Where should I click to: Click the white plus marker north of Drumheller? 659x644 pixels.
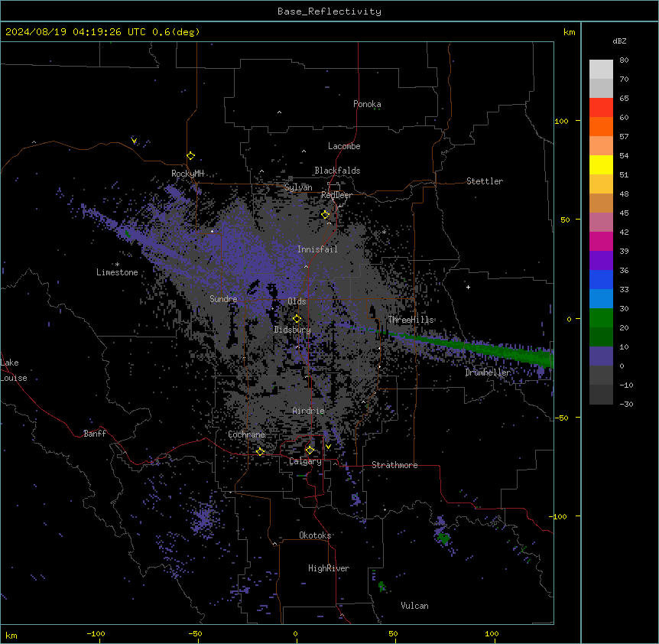click(x=468, y=287)
